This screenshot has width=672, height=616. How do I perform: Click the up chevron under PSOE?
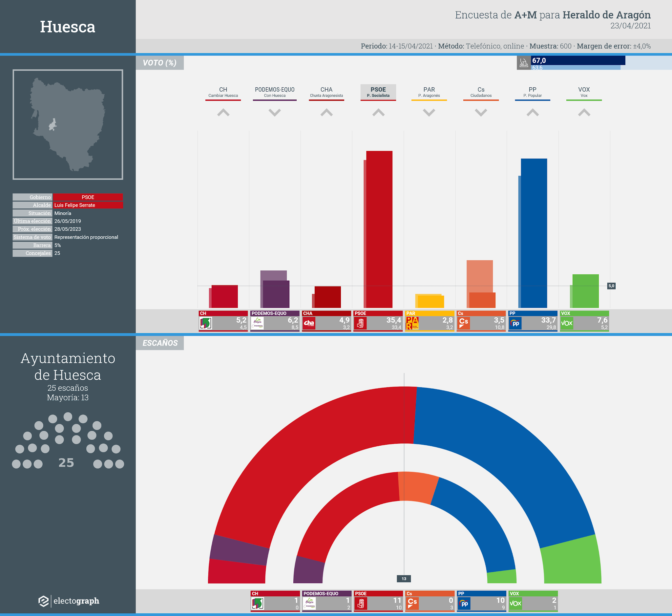(378, 113)
